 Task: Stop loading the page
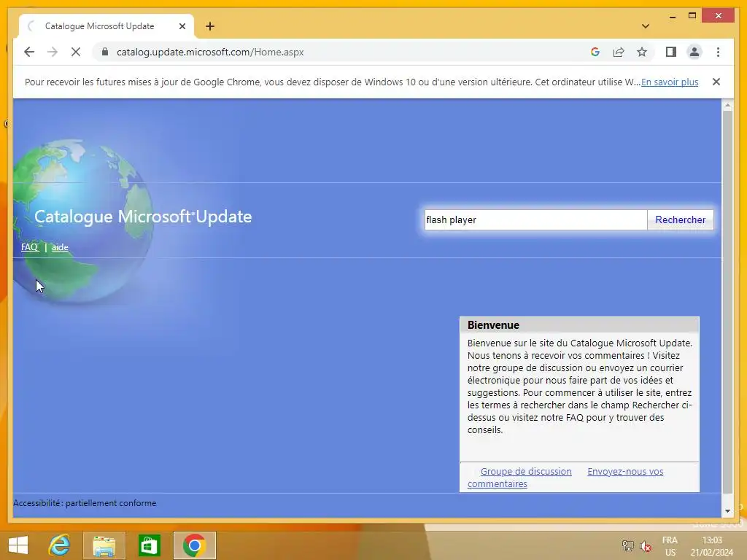point(76,52)
